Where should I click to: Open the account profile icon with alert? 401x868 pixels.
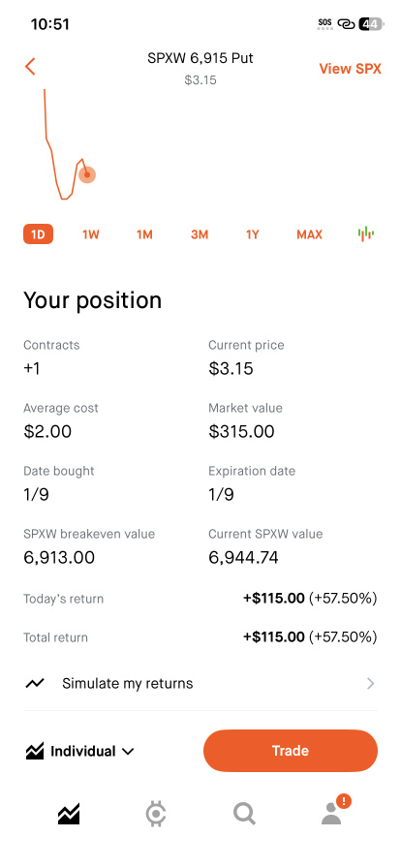coord(334,810)
